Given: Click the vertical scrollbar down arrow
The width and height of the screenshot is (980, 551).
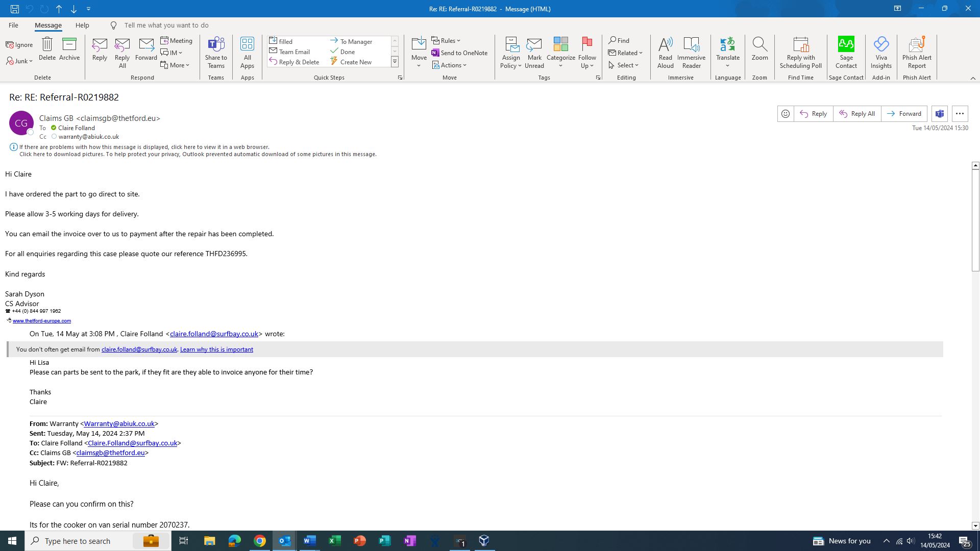Looking at the screenshot, I should 975,525.
